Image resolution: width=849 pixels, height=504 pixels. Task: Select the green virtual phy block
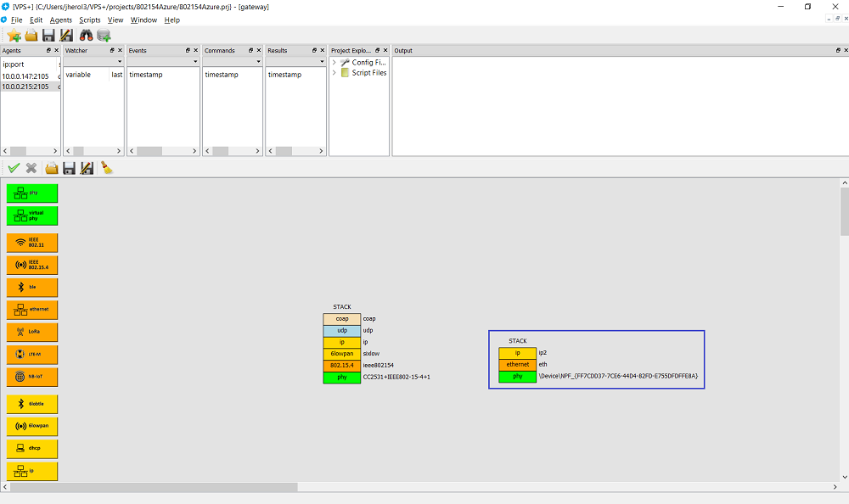[32, 216]
